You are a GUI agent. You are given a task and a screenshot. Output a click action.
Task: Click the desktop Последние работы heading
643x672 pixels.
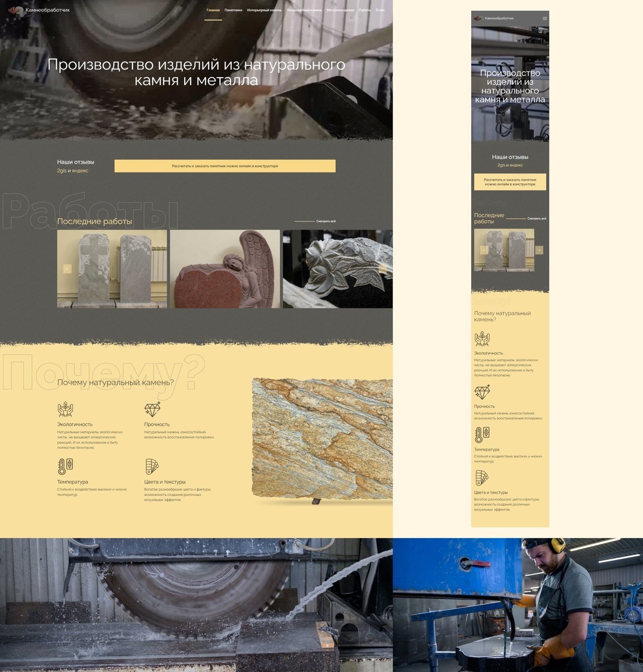95,221
